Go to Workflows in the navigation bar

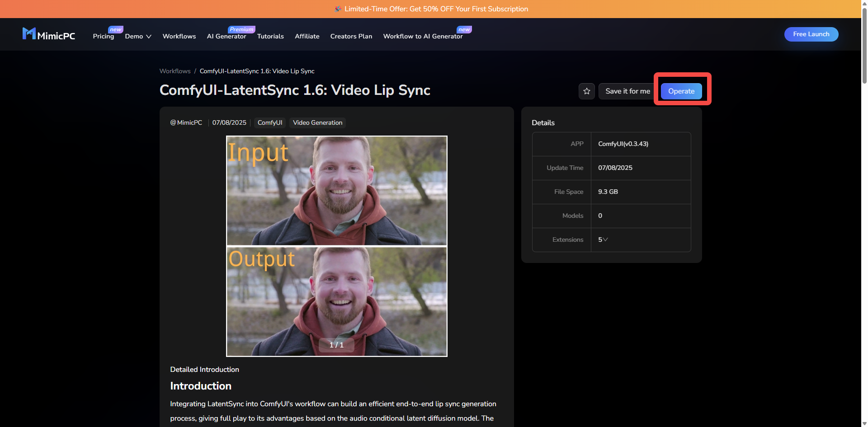tap(179, 36)
